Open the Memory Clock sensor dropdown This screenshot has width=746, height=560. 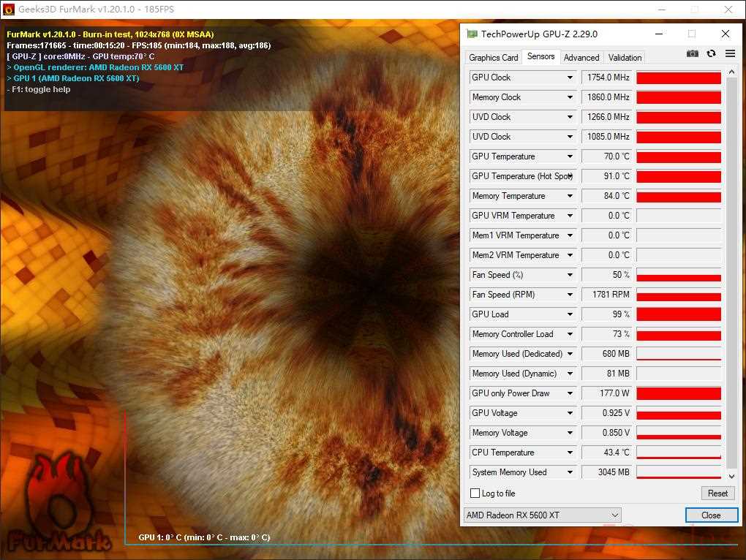570,97
